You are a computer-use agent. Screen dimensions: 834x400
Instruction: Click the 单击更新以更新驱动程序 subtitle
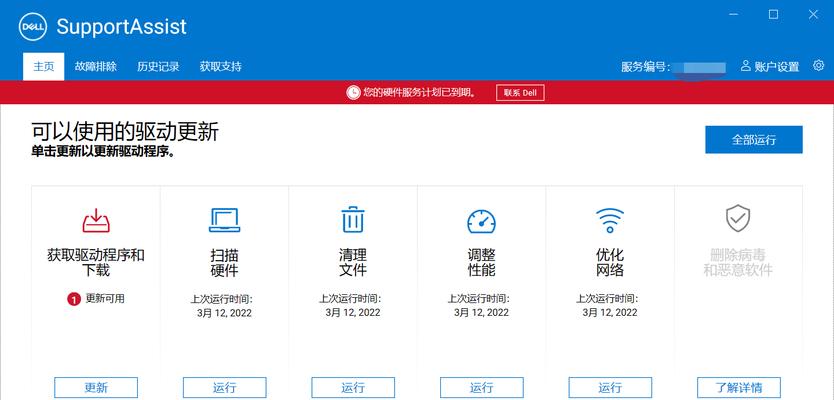[x=103, y=151]
